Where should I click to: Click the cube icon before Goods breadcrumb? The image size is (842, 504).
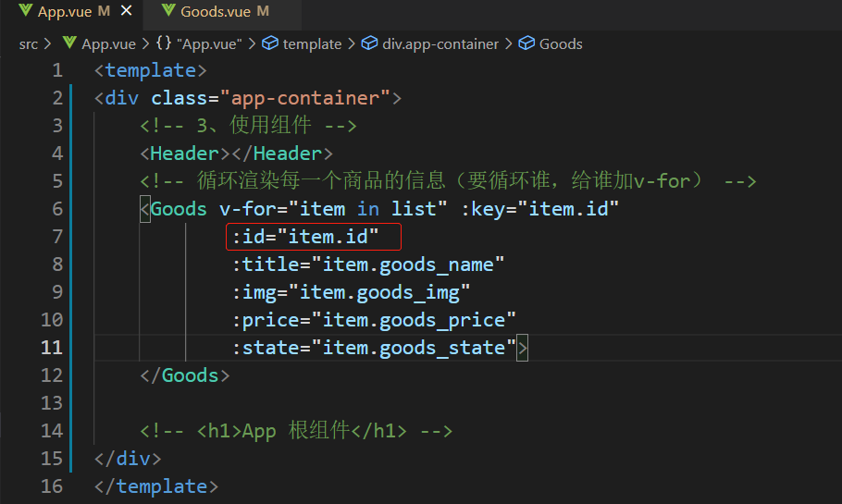(x=526, y=43)
